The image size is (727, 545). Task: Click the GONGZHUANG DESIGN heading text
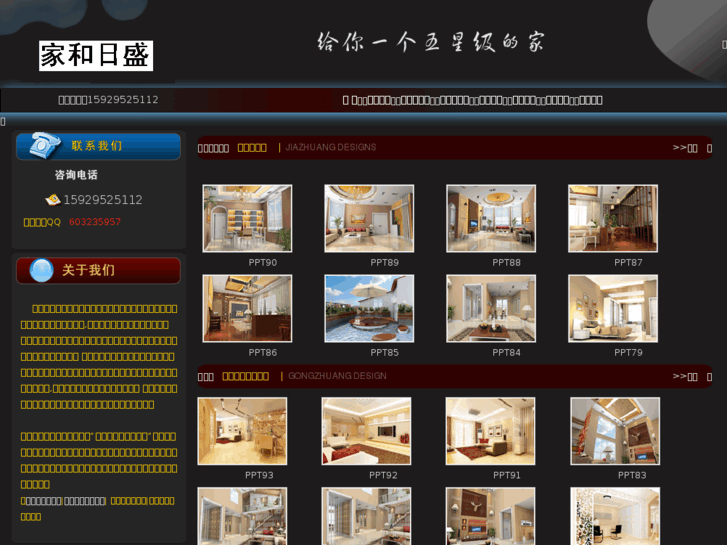(337, 376)
